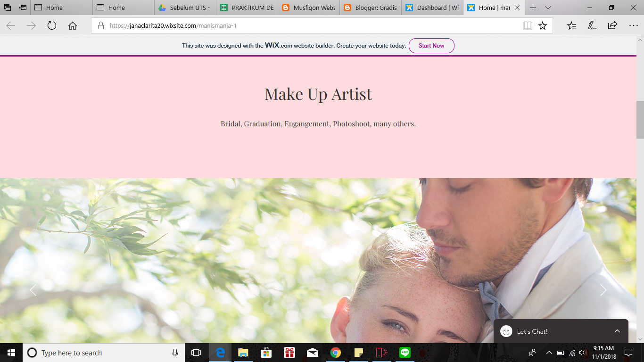The image size is (644, 362).
Task: Open the Let's Chat! widget
Action: coord(561,331)
